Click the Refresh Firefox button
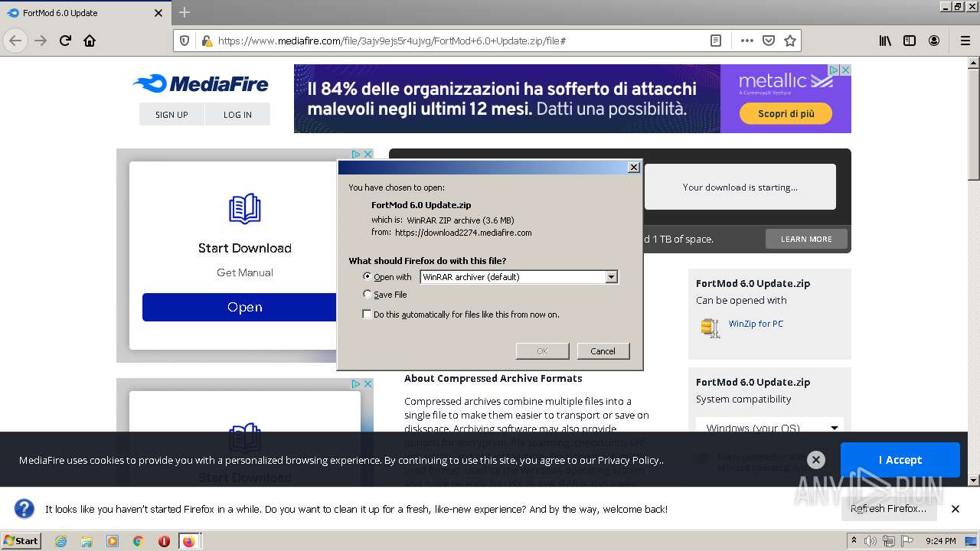 pos(888,508)
